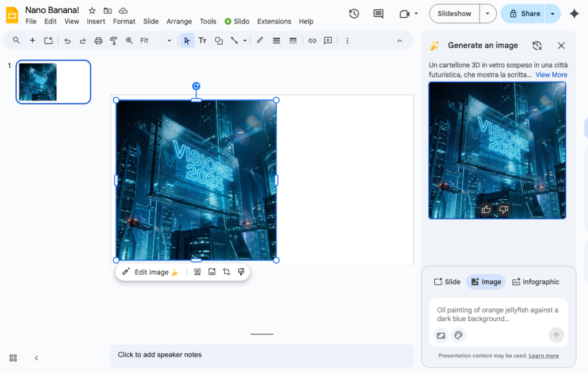
Task: Expand the Slideshow options arrow
Action: pyautogui.click(x=488, y=14)
